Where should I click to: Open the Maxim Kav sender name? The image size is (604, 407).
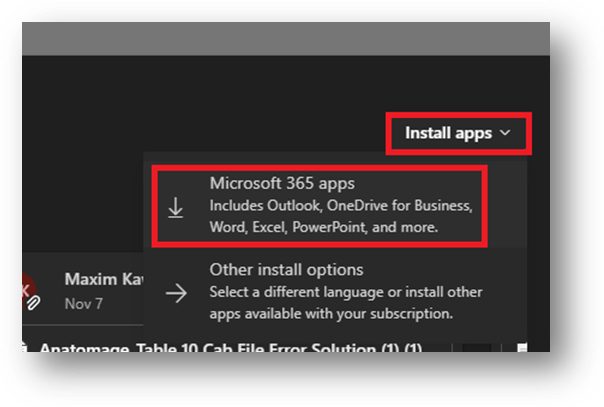point(100,279)
